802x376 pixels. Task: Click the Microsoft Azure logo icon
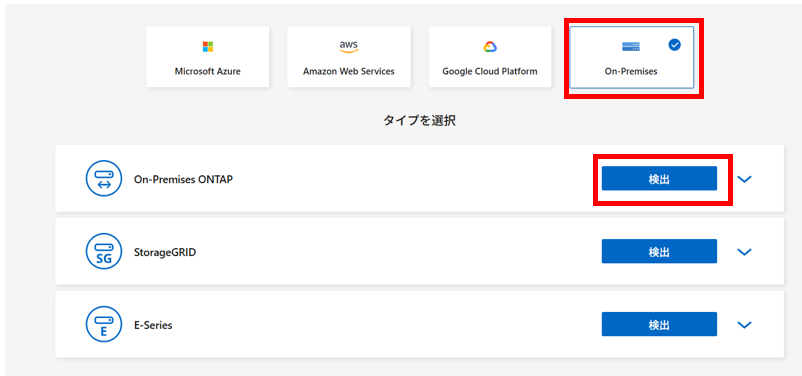tap(208, 47)
